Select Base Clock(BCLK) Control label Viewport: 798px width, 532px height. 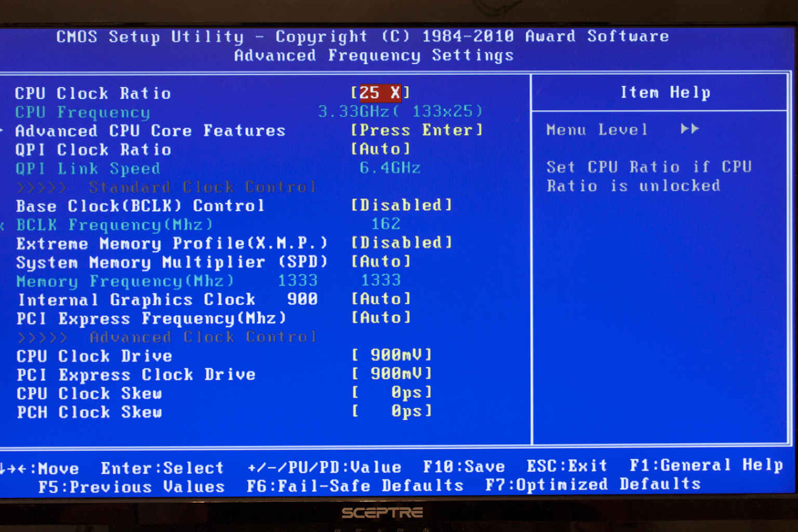click(140, 206)
